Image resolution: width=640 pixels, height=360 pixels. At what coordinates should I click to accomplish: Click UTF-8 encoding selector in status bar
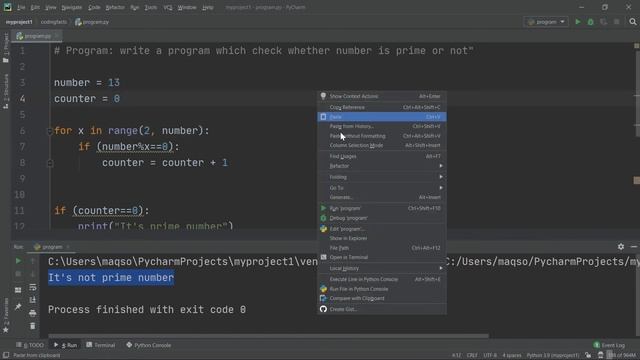tap(490, 355)
